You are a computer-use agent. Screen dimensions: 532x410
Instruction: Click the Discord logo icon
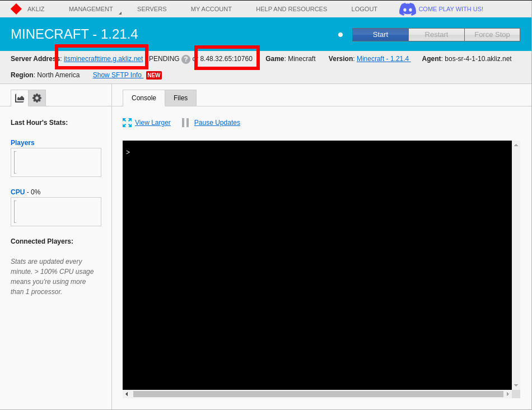(x=408, y=9)
